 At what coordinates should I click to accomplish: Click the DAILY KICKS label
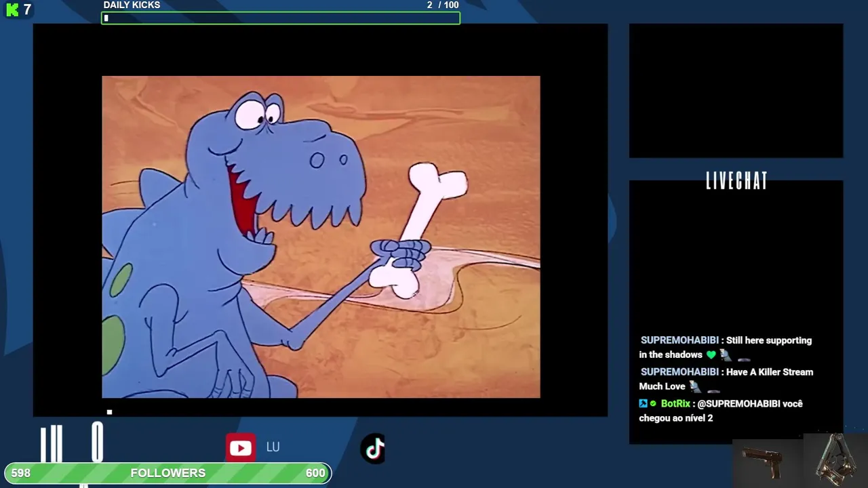coord(132,5)
